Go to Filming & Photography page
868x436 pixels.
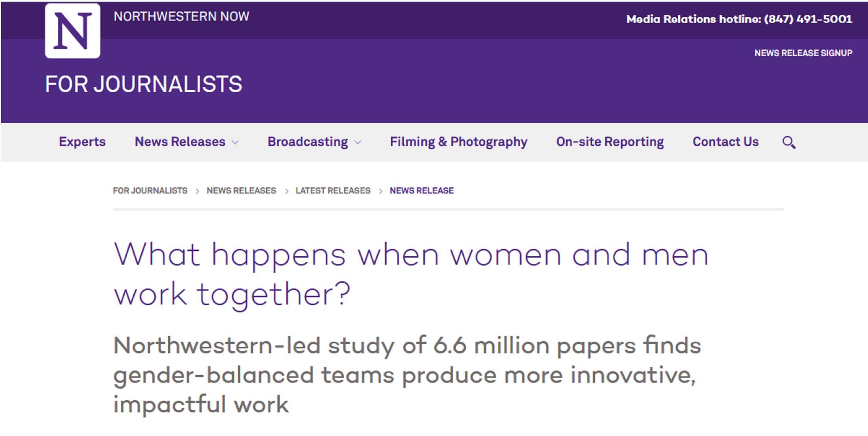point(458,142)
